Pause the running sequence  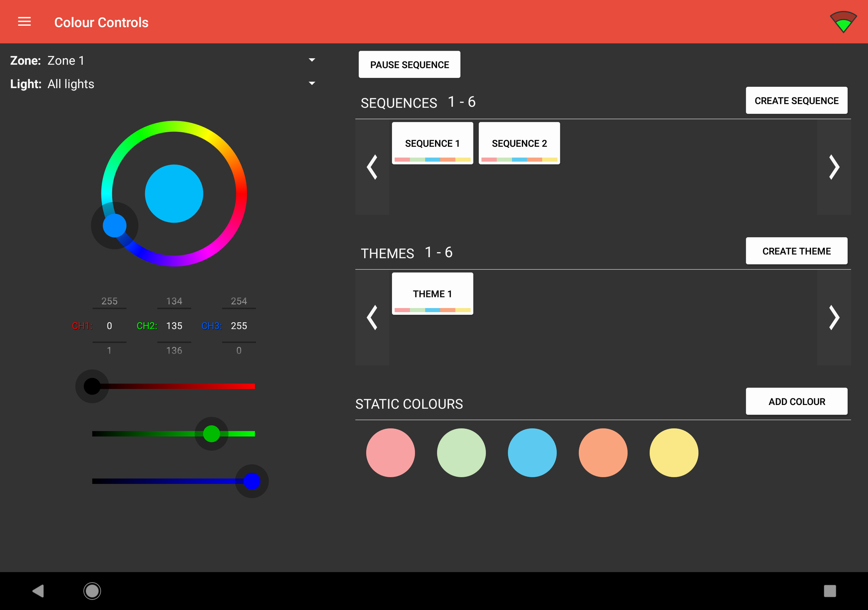click(409, 65)
